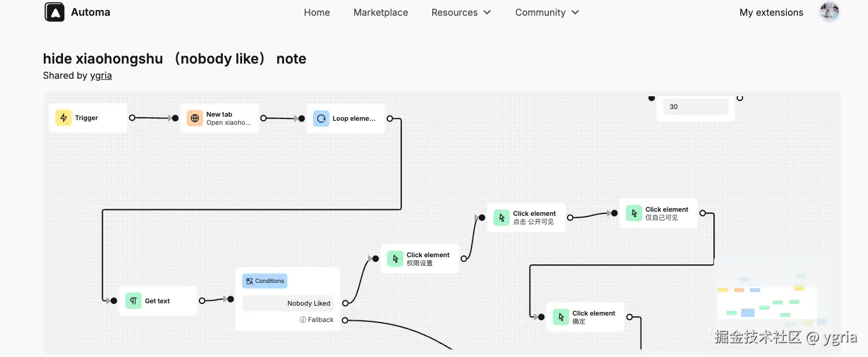This screenshot has width=868, height=357.
Task: Click the New tab block output port
Action: point(264,118)
